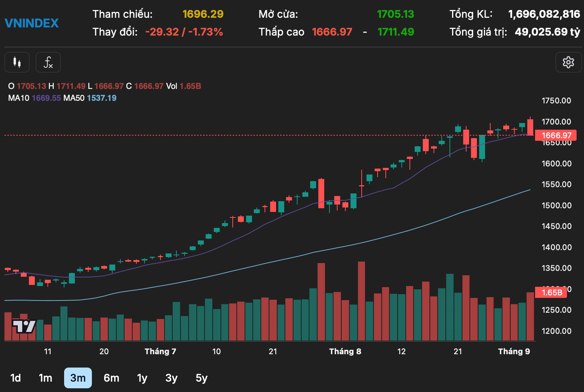Click the Tháng 8 date axis label
The height and width of the screenshot is (392, 584).
click(345, 352)
